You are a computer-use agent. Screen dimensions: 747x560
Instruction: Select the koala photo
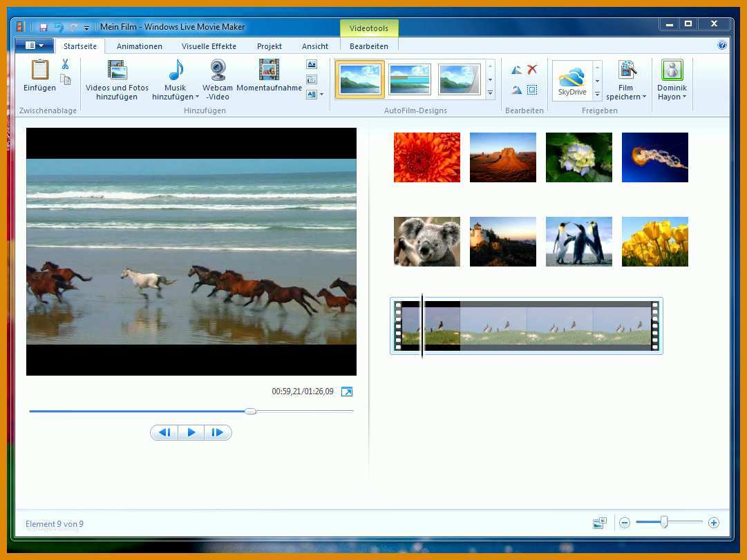point(427,242)
